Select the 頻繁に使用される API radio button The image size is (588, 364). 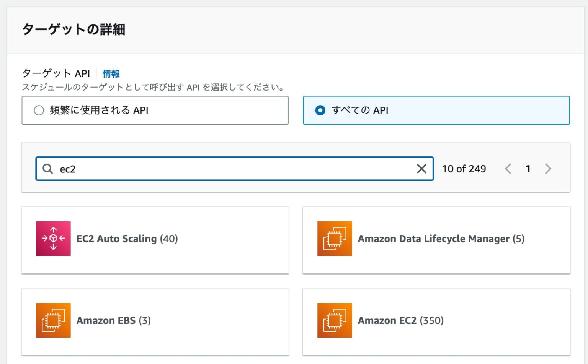pos(39,110)
